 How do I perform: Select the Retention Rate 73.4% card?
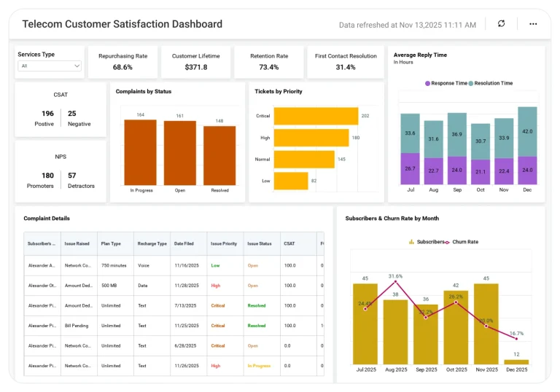(269, 62)
